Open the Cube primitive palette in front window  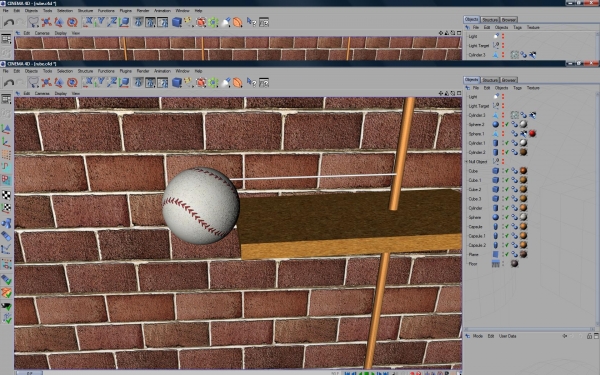point(176,82)
